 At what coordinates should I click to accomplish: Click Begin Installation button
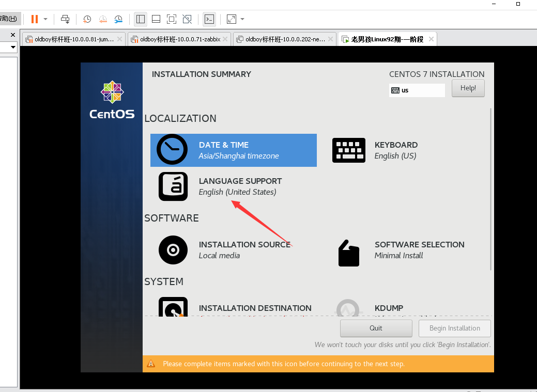tap(454, 328)
